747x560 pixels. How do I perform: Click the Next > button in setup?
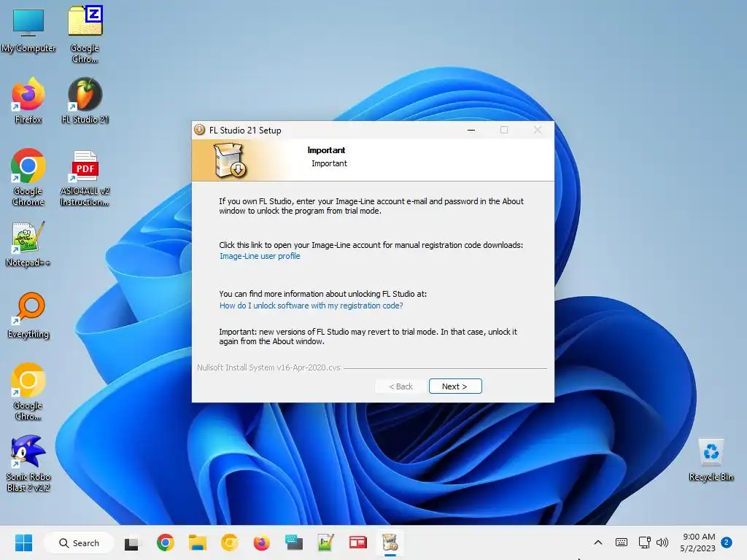455,386
